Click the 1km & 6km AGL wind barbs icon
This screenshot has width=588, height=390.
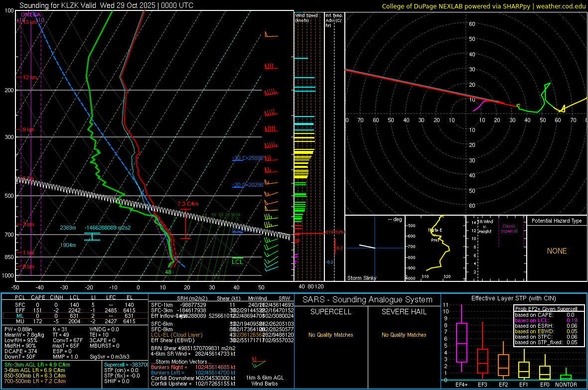[x=259, y=363]
